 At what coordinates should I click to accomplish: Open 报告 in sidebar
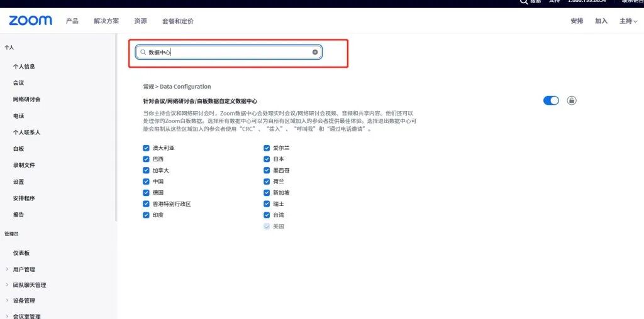tap(18, 214)
